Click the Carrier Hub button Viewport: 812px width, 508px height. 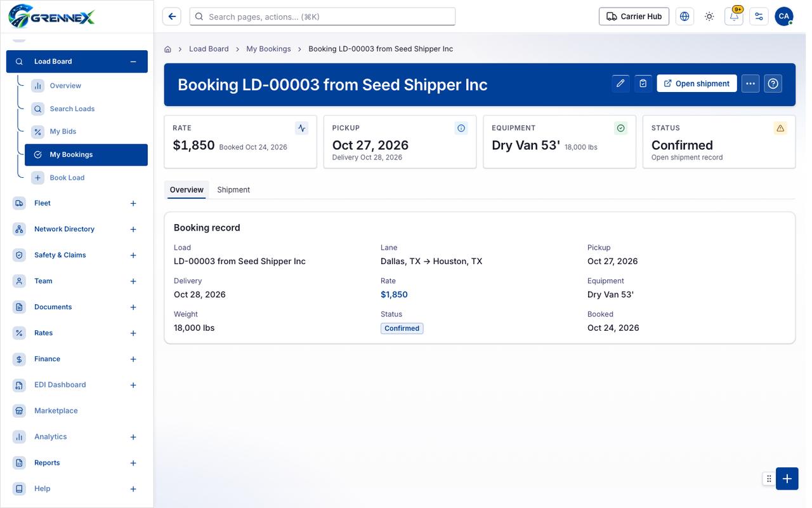tap(634, 17)
